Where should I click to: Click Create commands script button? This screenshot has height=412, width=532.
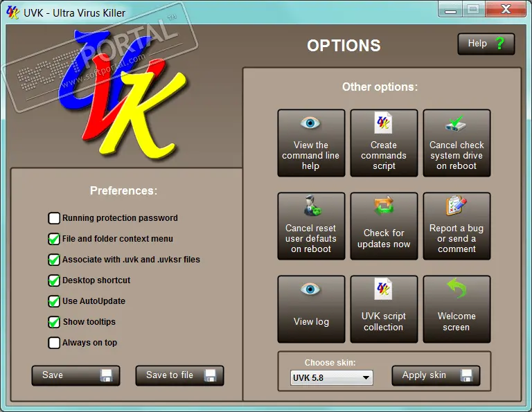tap(384, 143)
